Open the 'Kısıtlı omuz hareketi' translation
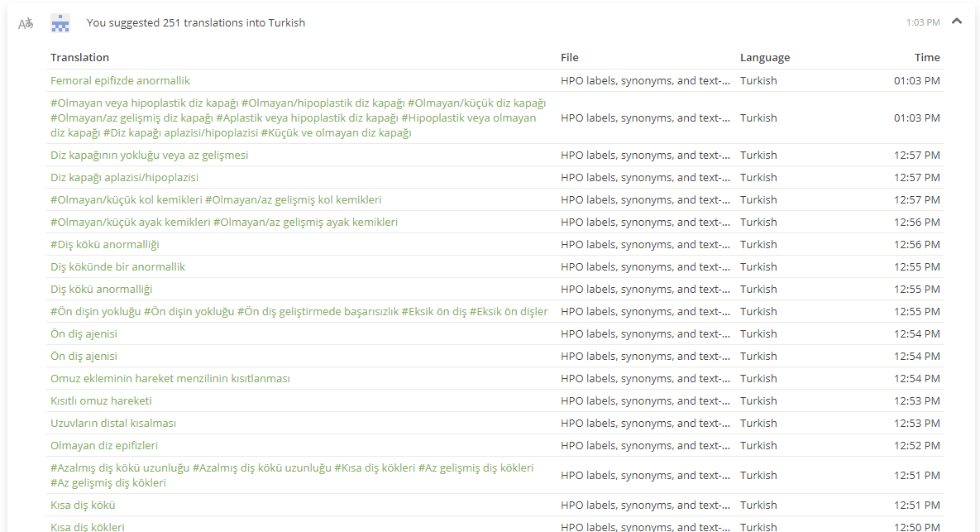Viewport: 980px width, 532px height. click(x=101, y=400)
